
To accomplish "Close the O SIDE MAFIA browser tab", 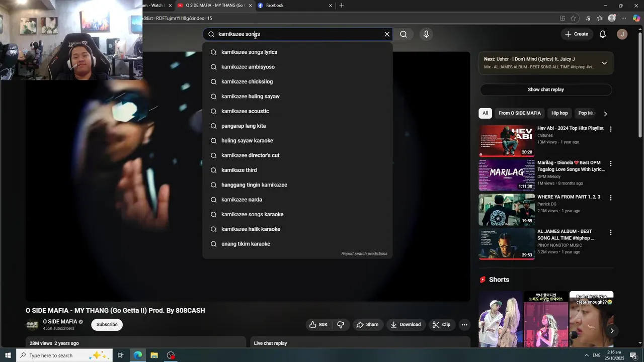I will click(250, 6).
